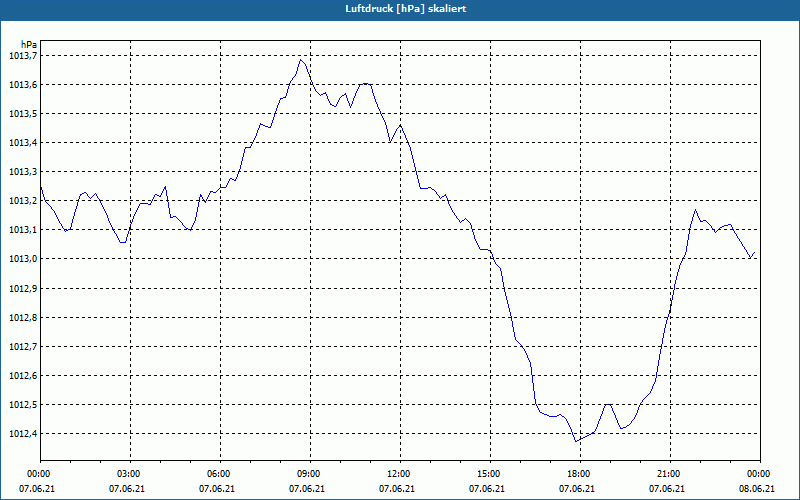
Task: Select the 1012,7 y-axis label
Action: 23,346
